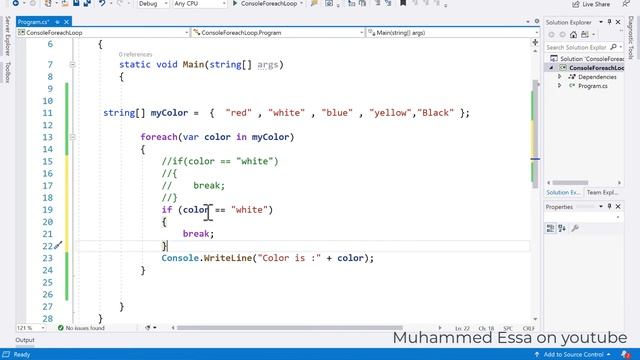The image size is (640, 360).
Task: Collapse the ConsoleForeachLoop project node
Action: pos(551,68)
